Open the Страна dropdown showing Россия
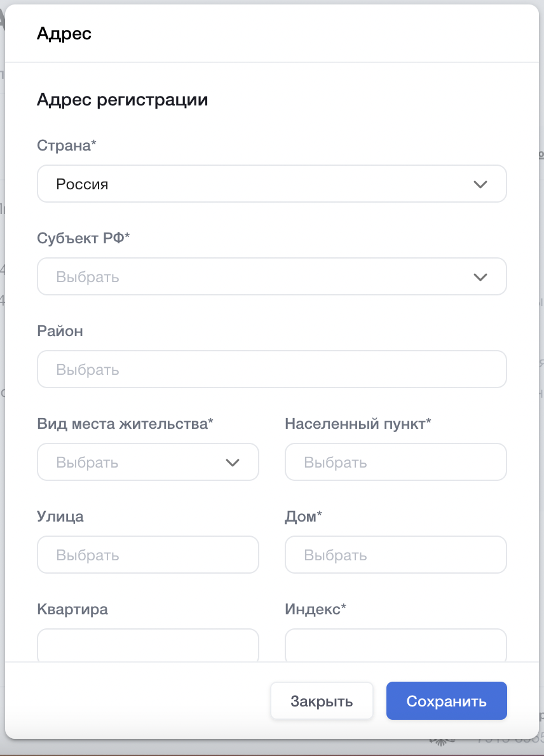 pos(254,184)
